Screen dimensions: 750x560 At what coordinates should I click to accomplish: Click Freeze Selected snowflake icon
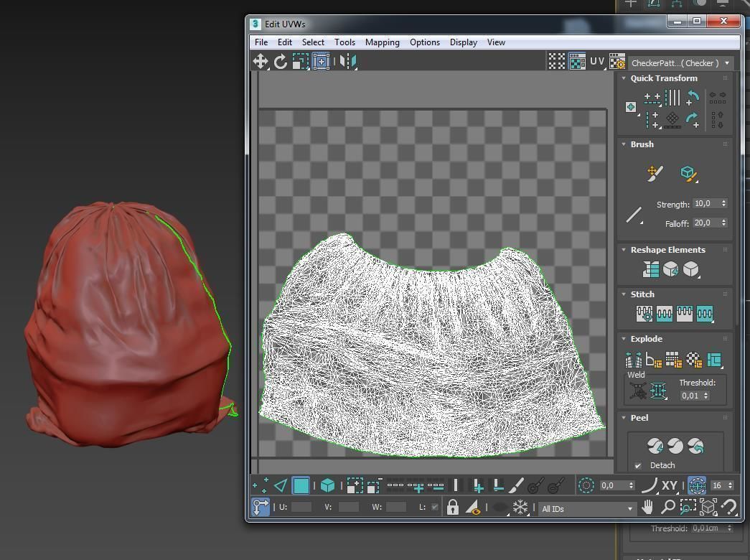click(520, 508)
